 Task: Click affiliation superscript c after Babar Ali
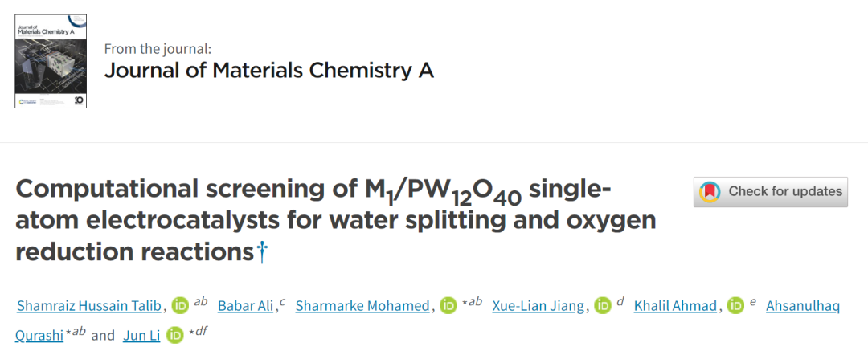[x=282, y=302]
